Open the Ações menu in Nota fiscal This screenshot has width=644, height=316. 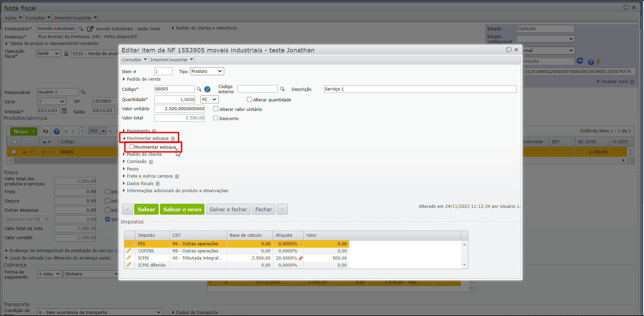(13, 18)
